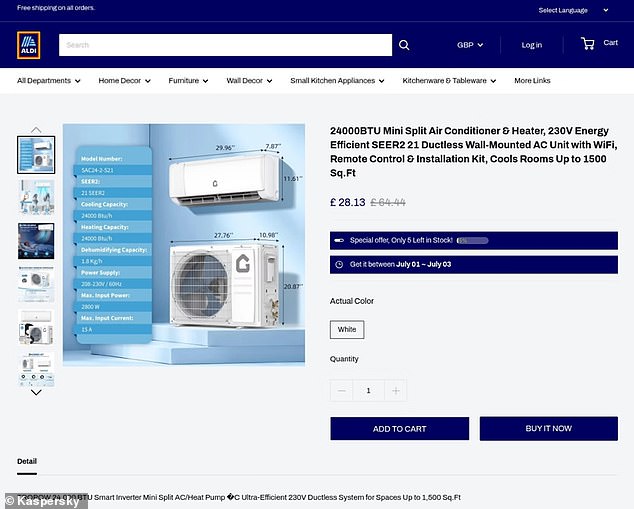Open the Detail tab
Image resolution: width=634 pixels, height=509 pixels.
27,462
